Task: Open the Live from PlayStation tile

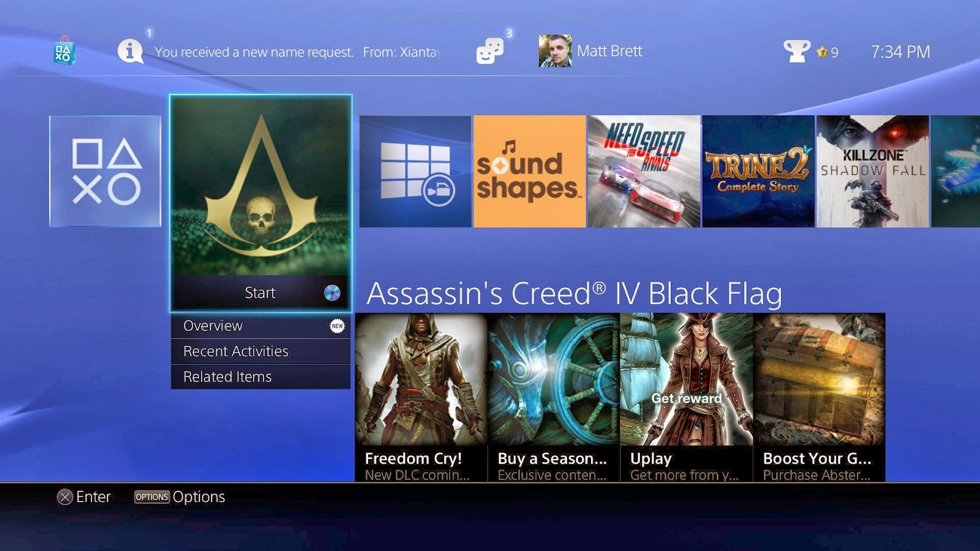Action: [x=415, y=171]
